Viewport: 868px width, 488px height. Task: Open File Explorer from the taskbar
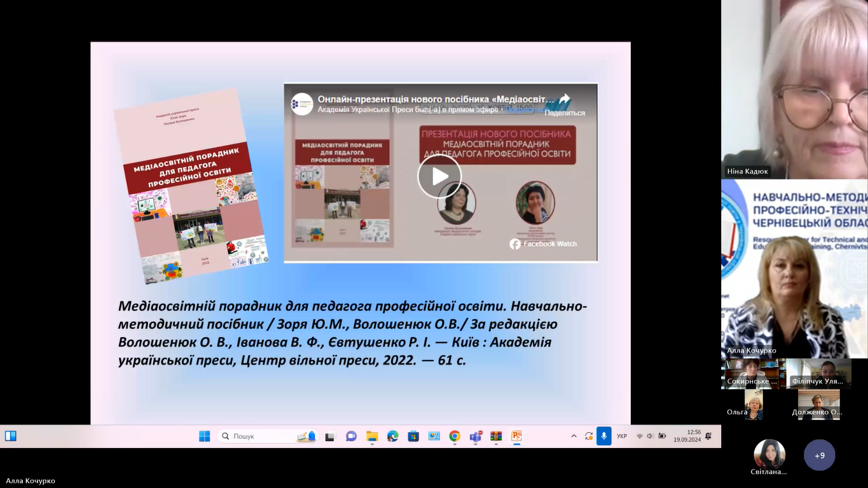(x=372, y=436)
